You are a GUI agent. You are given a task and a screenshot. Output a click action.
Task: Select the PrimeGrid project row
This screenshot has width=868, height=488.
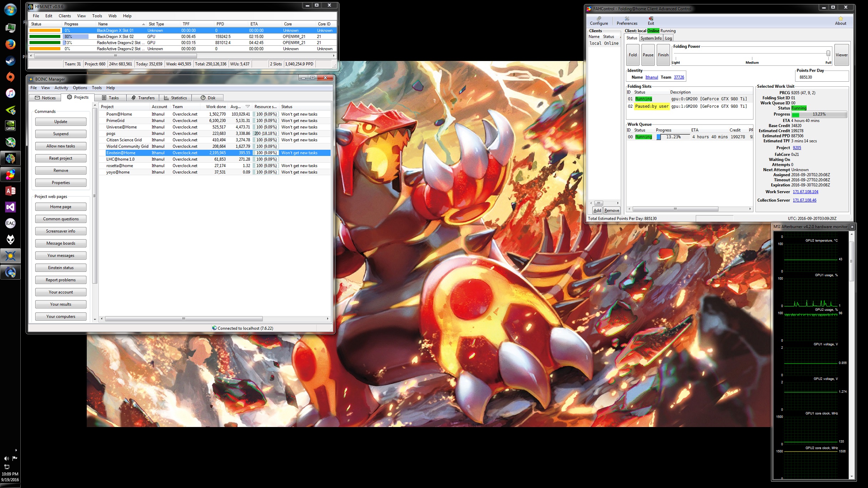215,121
